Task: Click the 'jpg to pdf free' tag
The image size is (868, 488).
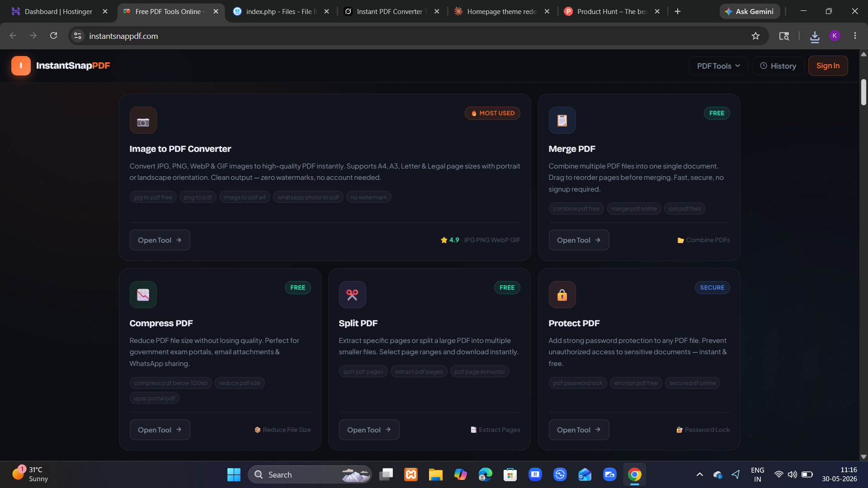Action: (153, 197)
